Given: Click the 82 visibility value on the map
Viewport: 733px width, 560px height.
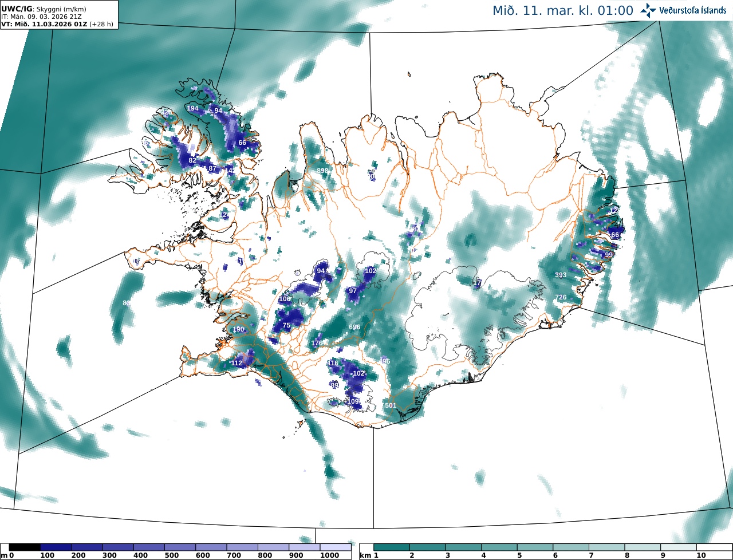Looking at the screenshot, I should point(192,160).
